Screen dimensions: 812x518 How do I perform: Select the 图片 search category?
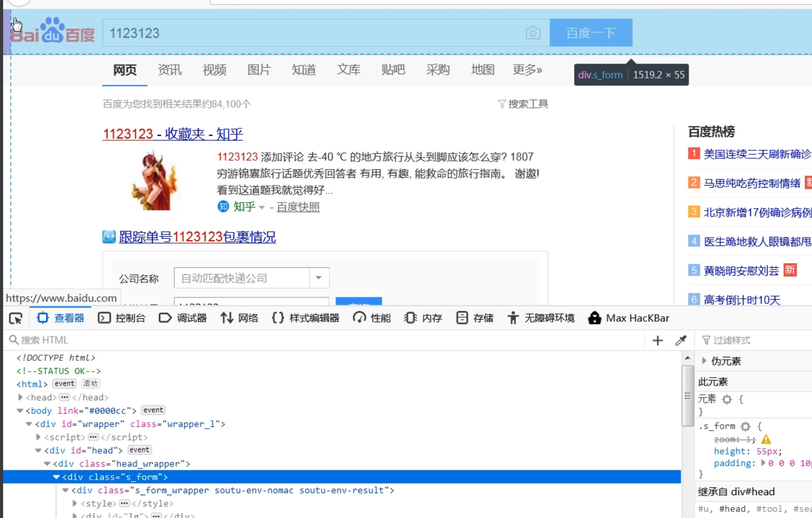click(x=259, y=70)
